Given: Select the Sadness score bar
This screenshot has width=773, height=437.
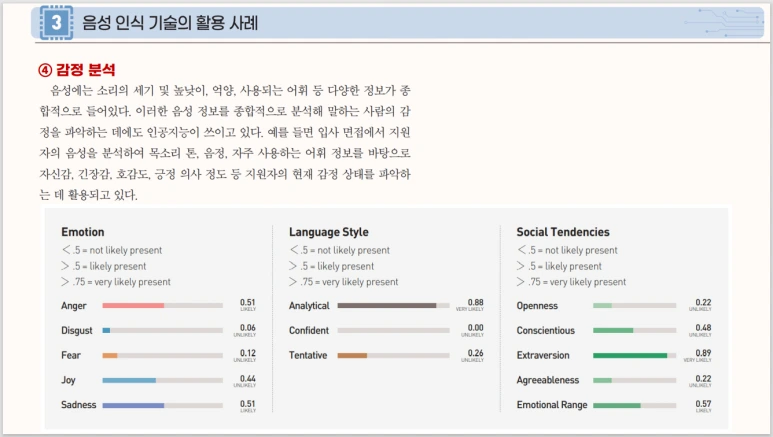Looking at the screenshot, I should [163, 405].
